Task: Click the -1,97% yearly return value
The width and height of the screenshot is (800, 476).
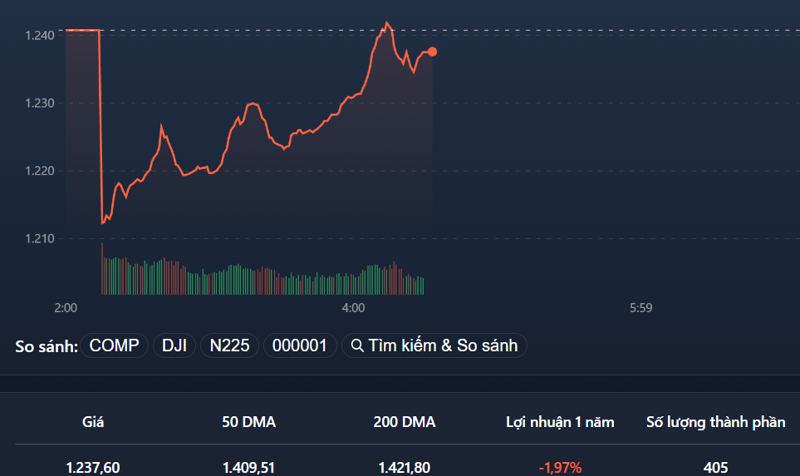Action: 560,467
